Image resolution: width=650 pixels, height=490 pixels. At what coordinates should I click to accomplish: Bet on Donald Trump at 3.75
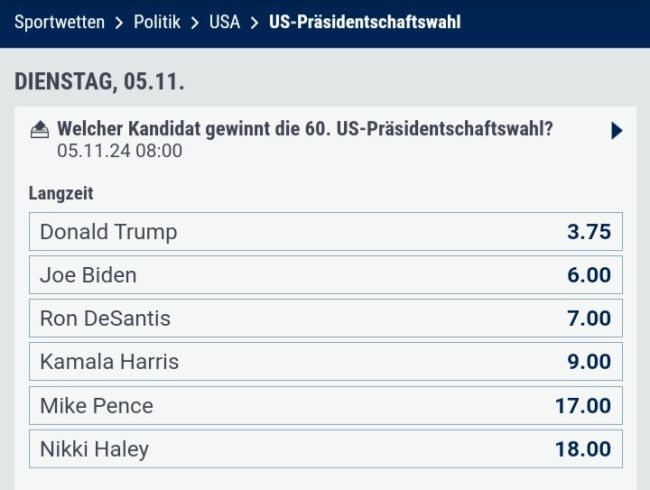(325, 232)
